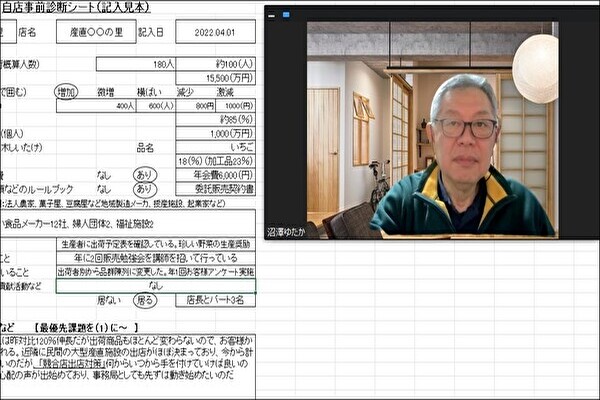Select the 15,500(万円) cell
The height and width of the screenshot is (400, 600).
(215, 77)
